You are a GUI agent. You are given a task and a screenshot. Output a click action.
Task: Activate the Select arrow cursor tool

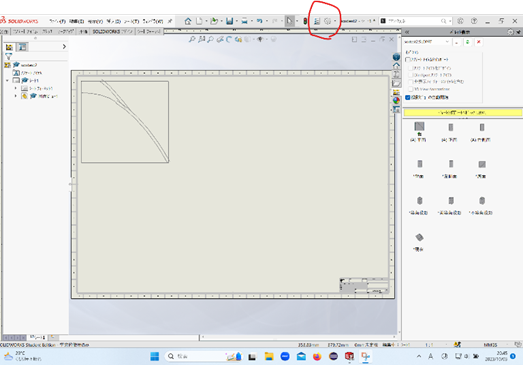pos(289,21)
